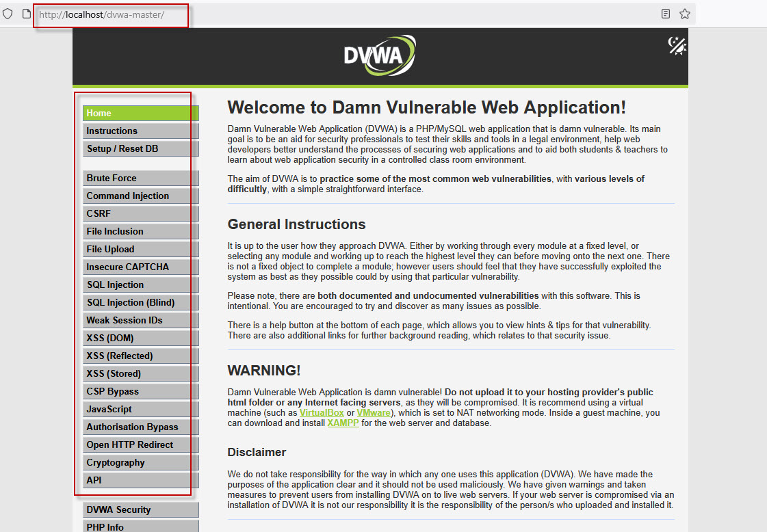Open the File Upload module

click(x=141, y=249)
